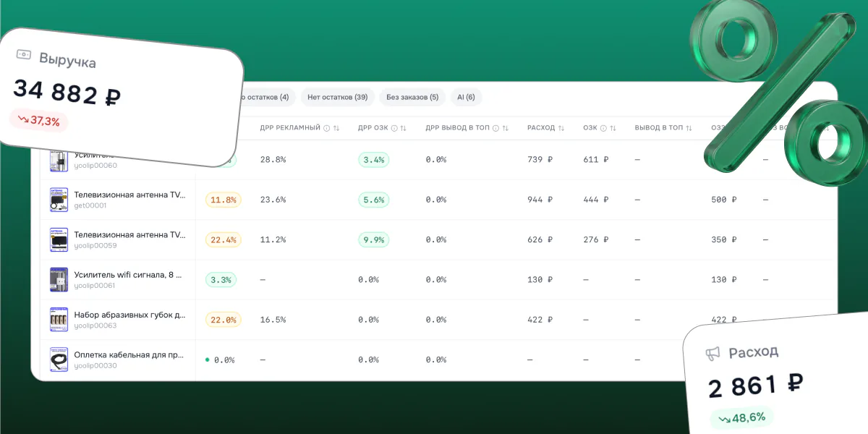The height and width of the screenshot is (434, 868).
Task: Click the 11.8% orange badge
Action: pyautogui.click(x=224, y=200)
